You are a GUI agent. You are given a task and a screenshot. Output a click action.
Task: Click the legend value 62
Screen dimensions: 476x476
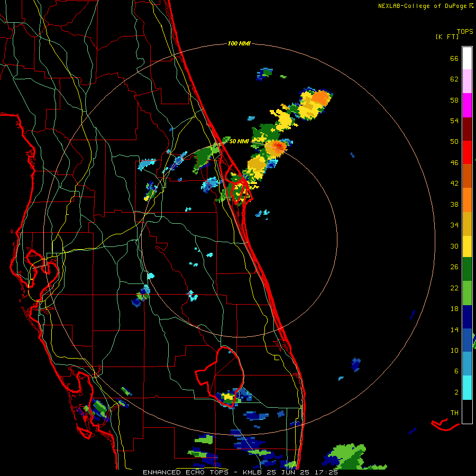(x=454, y=79)
